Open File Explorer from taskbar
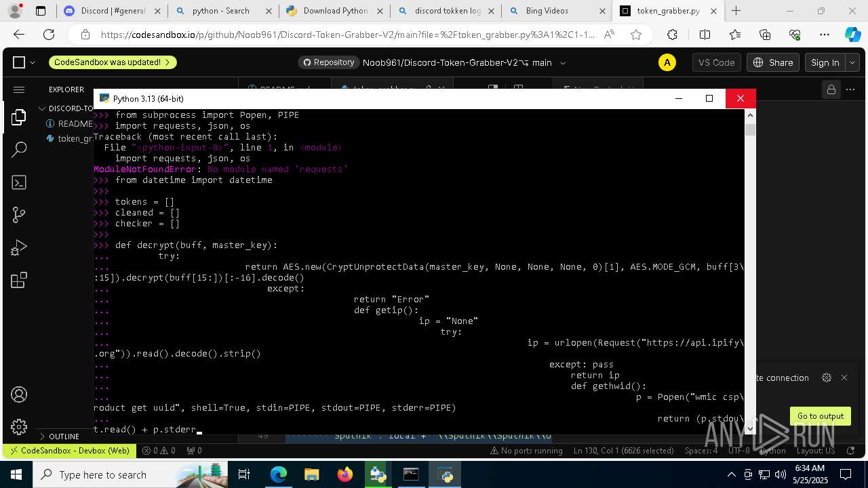The height and width of the screenshot is (488, 868). (312, 474)
